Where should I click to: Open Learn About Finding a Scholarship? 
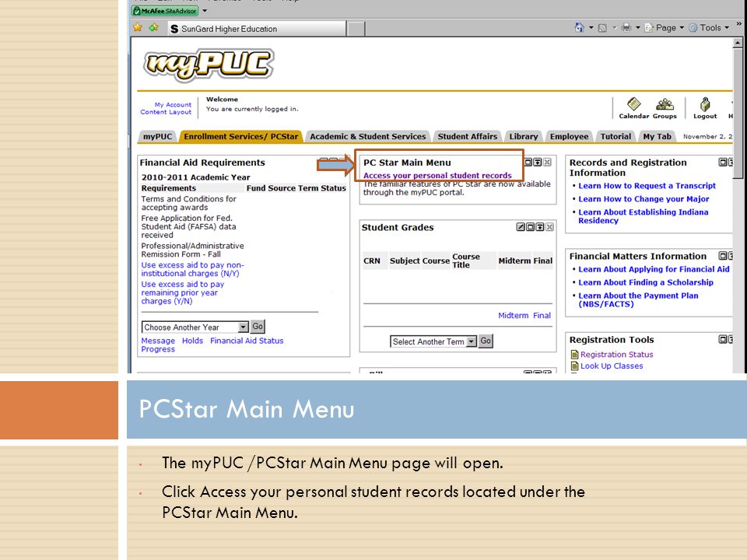[x=646, y=282]
